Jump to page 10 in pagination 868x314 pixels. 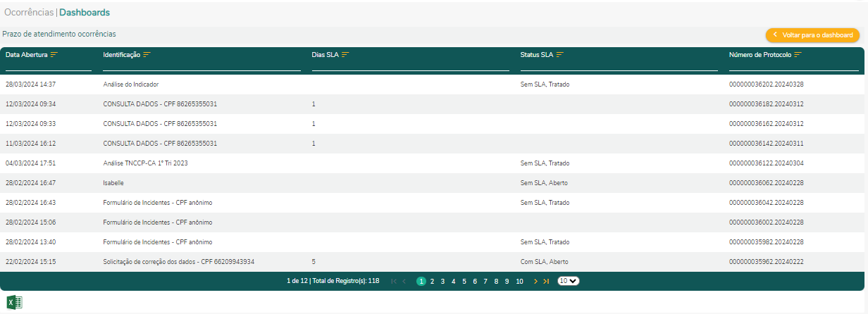519,281
